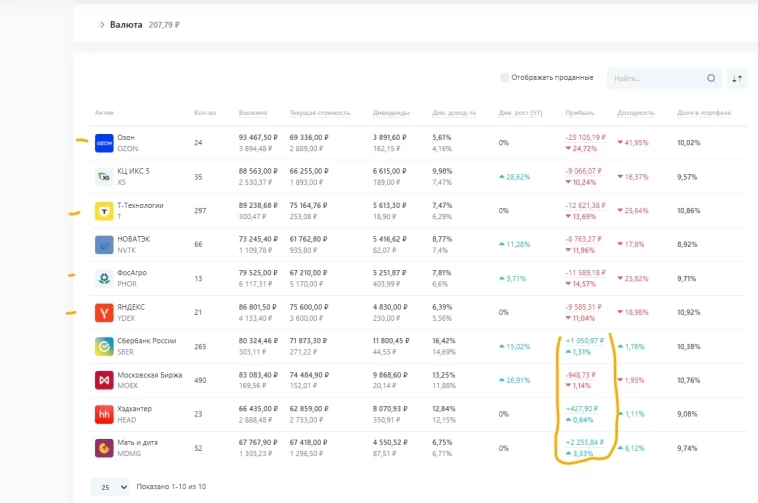Click the magnifier search icon
758x503 pixels.
(x=711, y=78)
